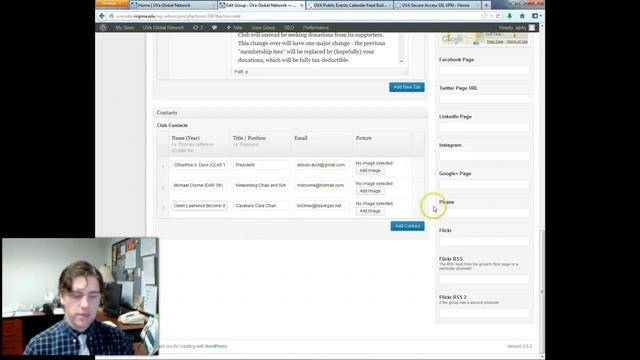Select the Edit Group browser tab
Screen dimensions: 640x360
261,5
